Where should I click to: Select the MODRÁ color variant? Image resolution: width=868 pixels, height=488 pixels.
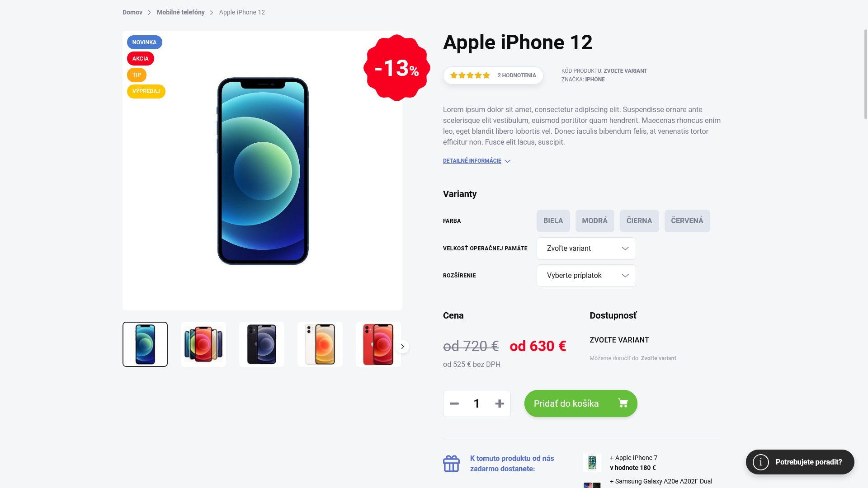point(594,221)
